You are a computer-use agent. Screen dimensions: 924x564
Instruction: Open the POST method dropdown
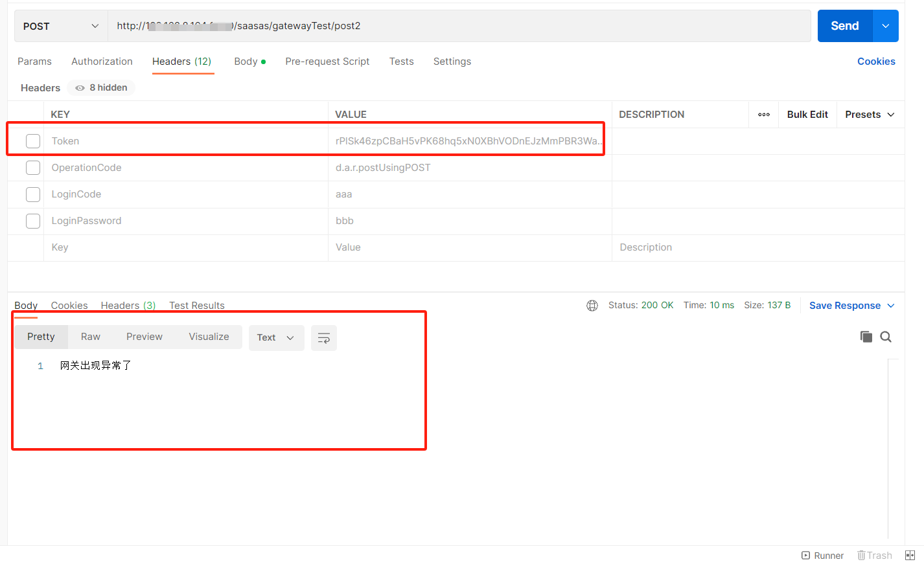tap(61, 26)
